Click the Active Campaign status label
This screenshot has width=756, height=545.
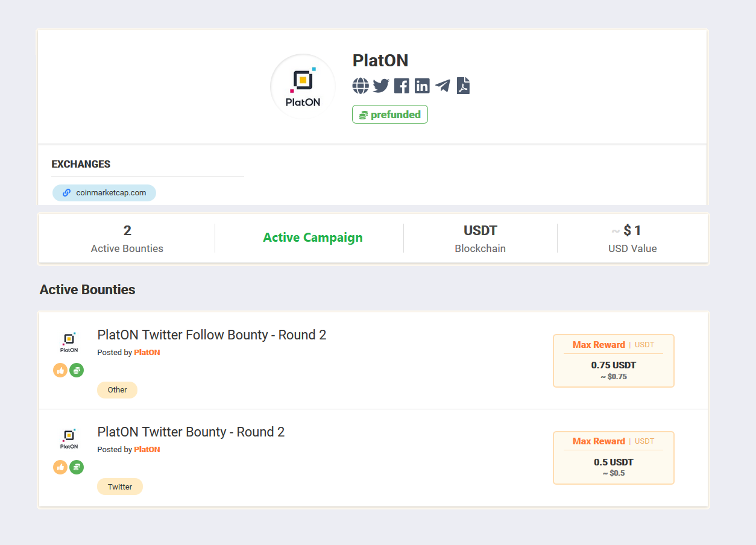click(313, 238)
